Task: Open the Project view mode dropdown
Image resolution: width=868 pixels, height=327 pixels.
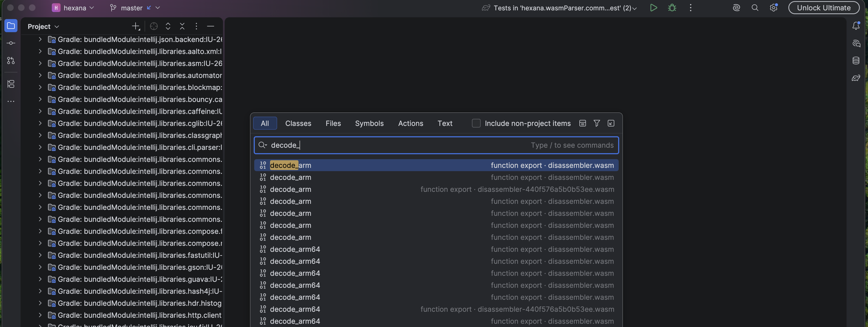Action: (x=43, y=26)
